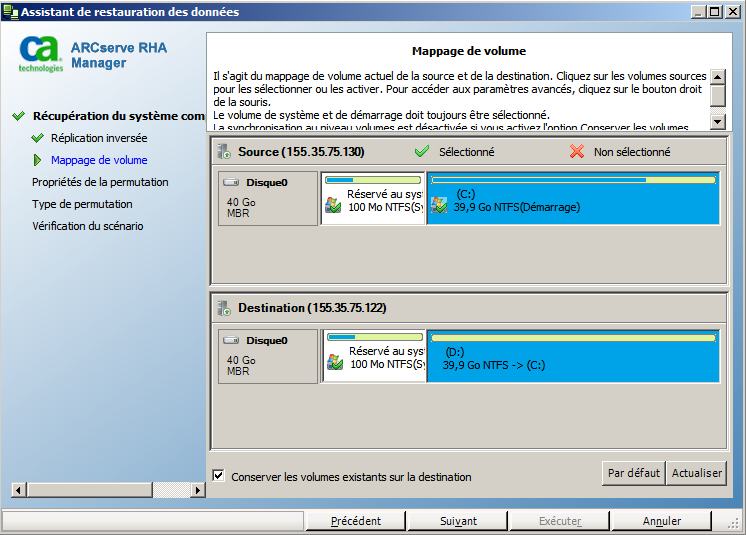Viewport: 746px width, 535px height.
Task: Click the Source server icon
Action: [x=224, y=151]
